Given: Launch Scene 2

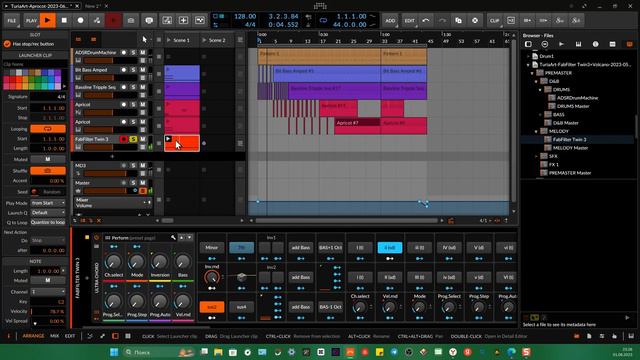Looking at the screenshot, I should pos(204,40).
